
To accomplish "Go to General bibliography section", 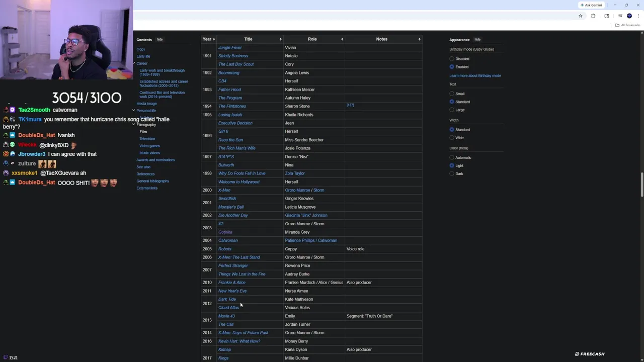I will pos(152,181).
